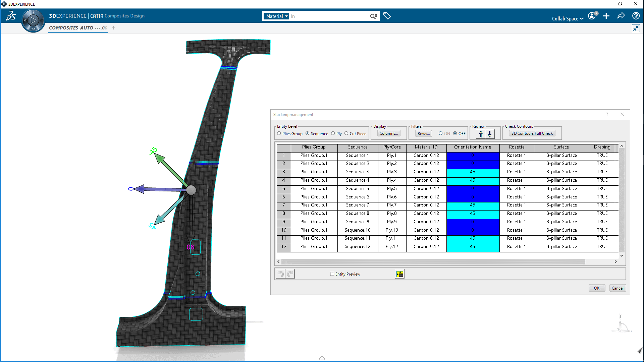Screen dimensions: 644x362
Task: Click the Review move up arrow
Action: (481, 134)
